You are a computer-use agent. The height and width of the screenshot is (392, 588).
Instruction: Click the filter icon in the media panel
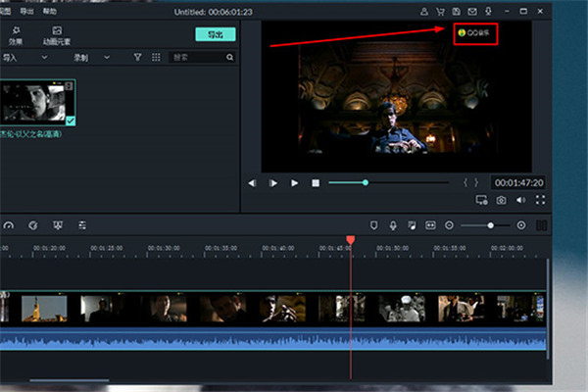coord(138,58)
